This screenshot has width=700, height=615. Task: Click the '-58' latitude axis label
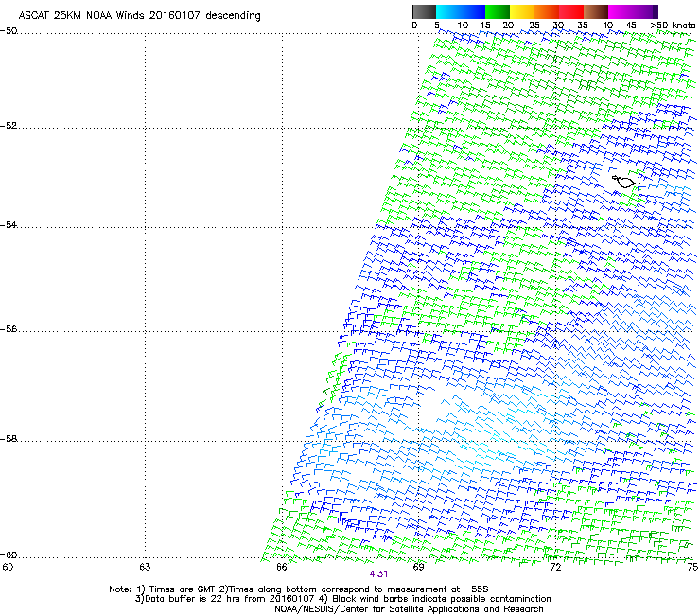9,439
